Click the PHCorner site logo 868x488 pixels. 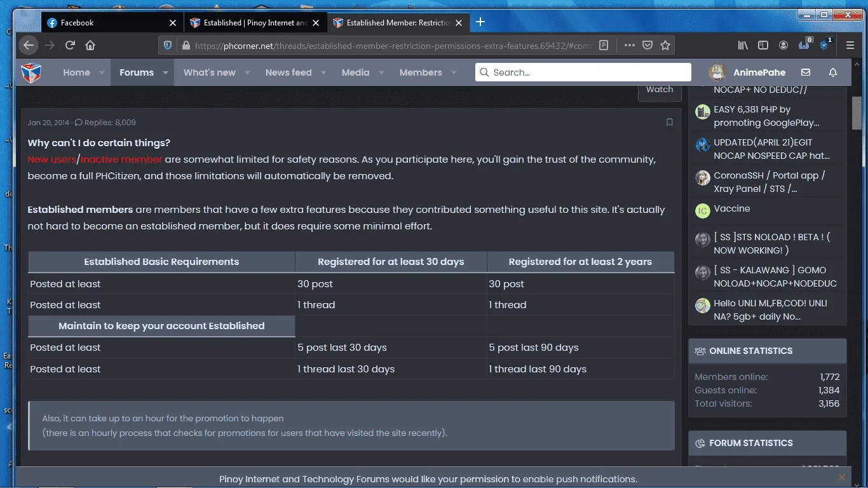point(31,72)
